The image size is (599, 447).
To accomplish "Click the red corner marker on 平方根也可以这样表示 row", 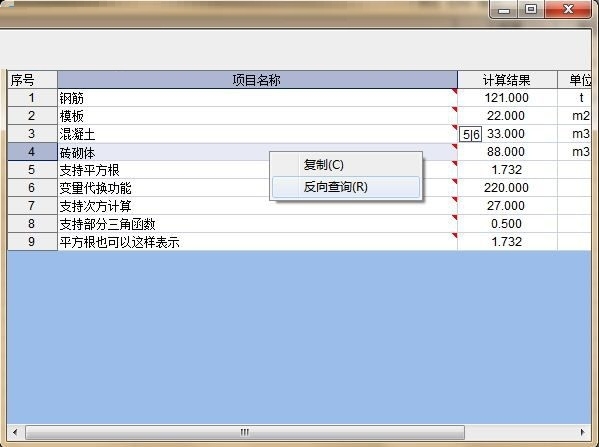I will (x=454, y=235).
